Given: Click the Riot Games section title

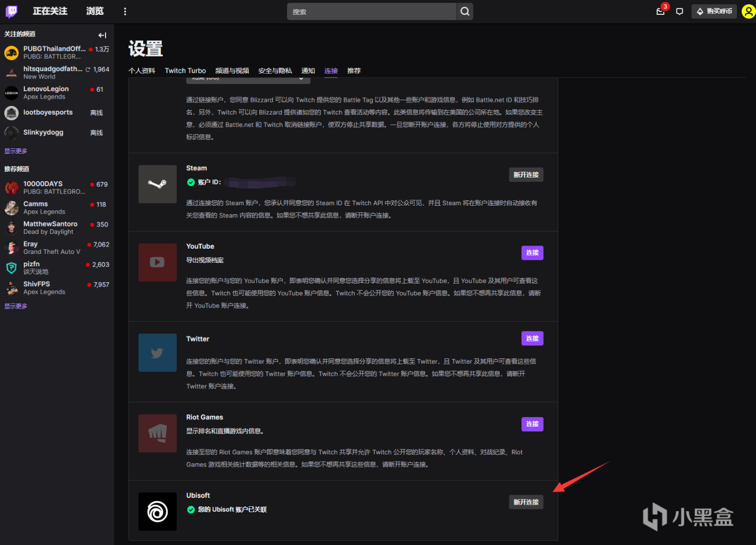Looking at the screenshot, I should (204, 417).
